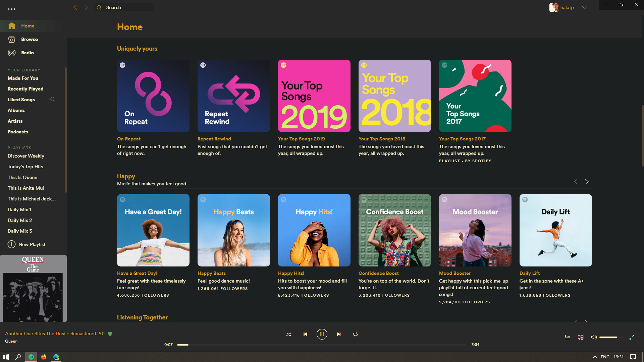Pause the current song
The width and height of the screenshot is (644, 362).
tap(322, 334)
